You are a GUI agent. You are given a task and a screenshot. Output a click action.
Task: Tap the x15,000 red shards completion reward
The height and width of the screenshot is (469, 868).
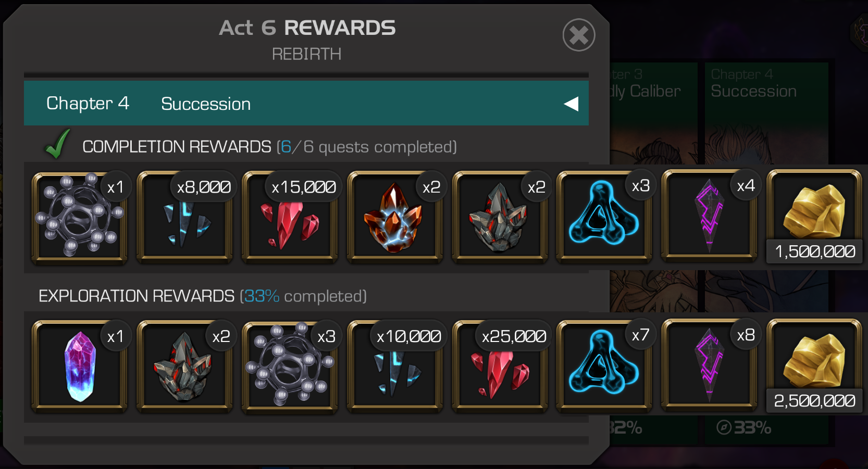pos(290,217)
